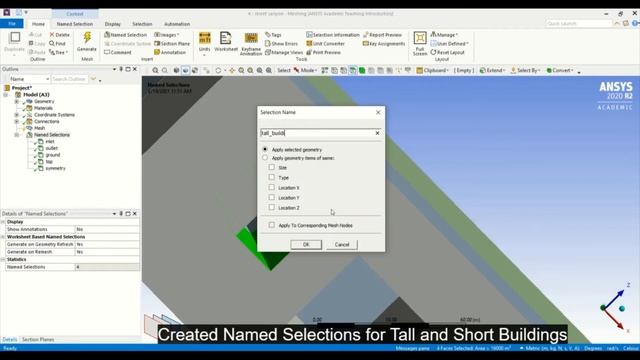Select the inlet named selection

(49, 141)
